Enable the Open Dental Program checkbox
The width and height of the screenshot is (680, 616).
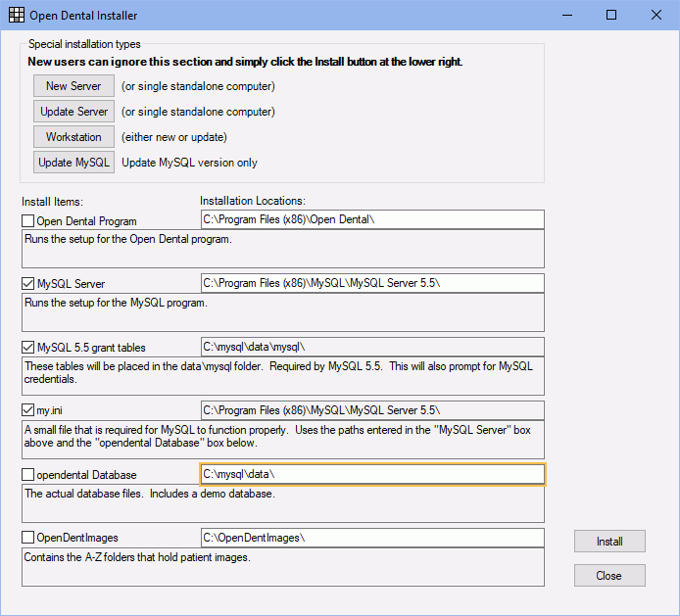click(x=28, y=221)
